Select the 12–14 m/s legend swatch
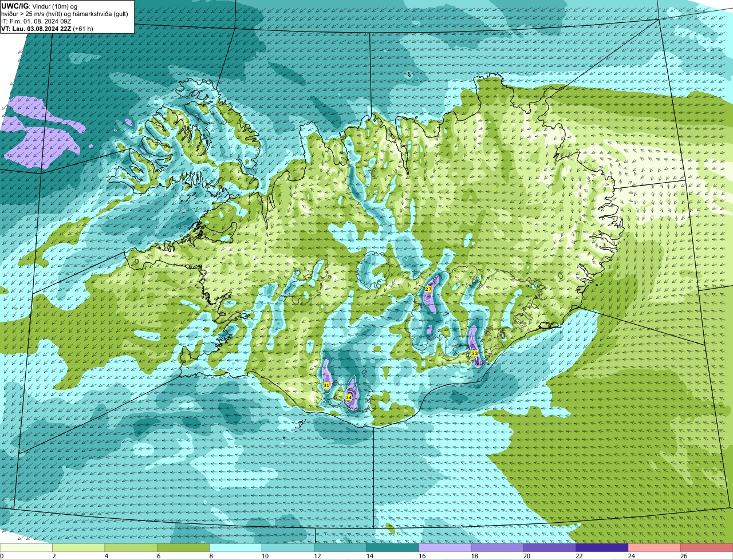The image size is (733, 560). [341, 547]
